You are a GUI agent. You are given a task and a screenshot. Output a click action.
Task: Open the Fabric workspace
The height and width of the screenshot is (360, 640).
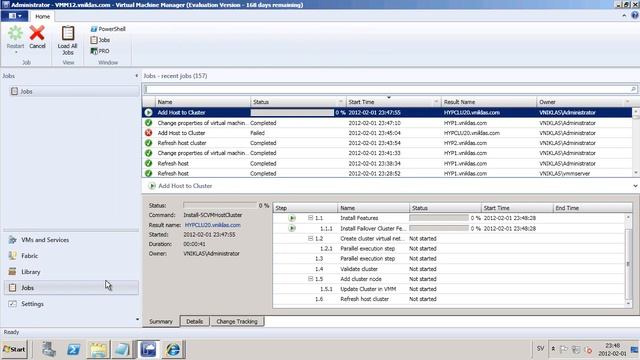click(71, 256)
